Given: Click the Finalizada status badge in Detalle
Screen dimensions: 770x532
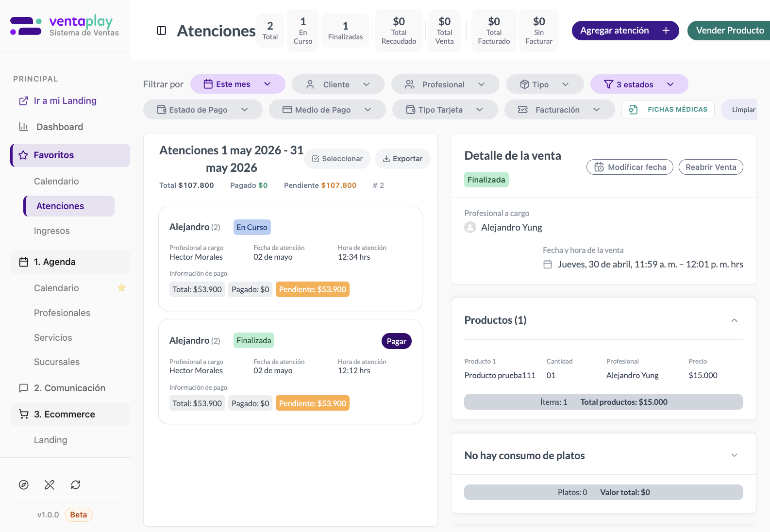Looking at the screenshot, I should click(x=486, y=180).
